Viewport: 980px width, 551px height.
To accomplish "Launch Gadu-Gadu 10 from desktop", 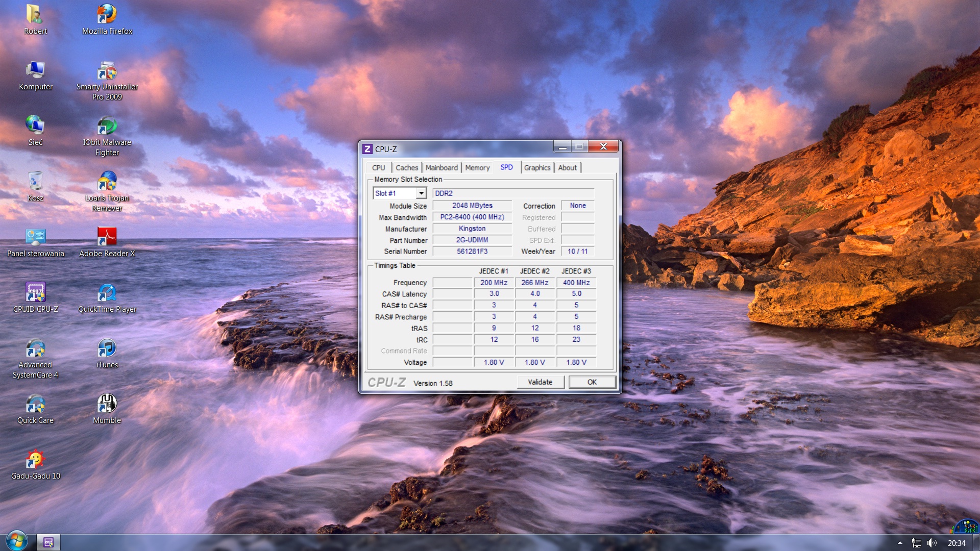I will [x=35, y=459].
